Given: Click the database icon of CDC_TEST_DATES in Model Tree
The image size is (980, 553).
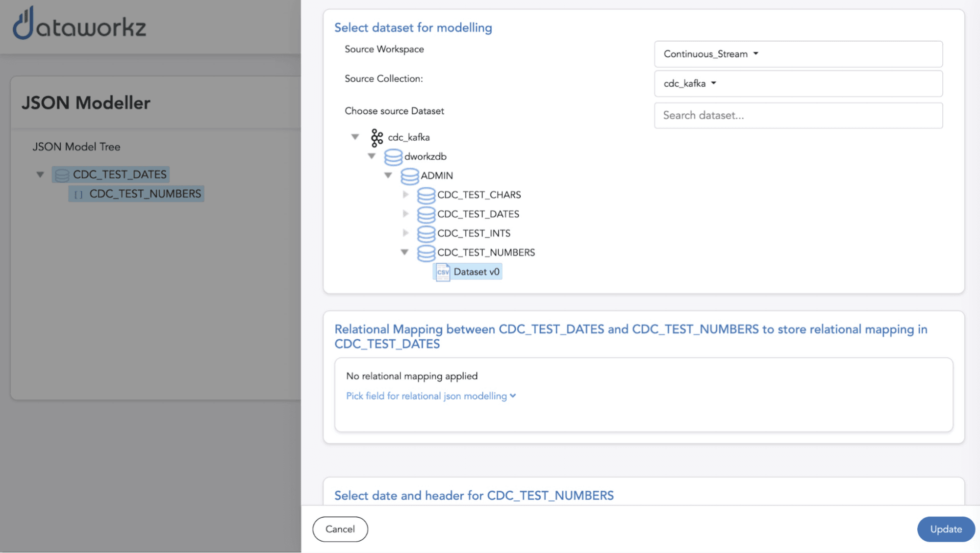Looking at the screenshot, I should (x=62, y=175).
